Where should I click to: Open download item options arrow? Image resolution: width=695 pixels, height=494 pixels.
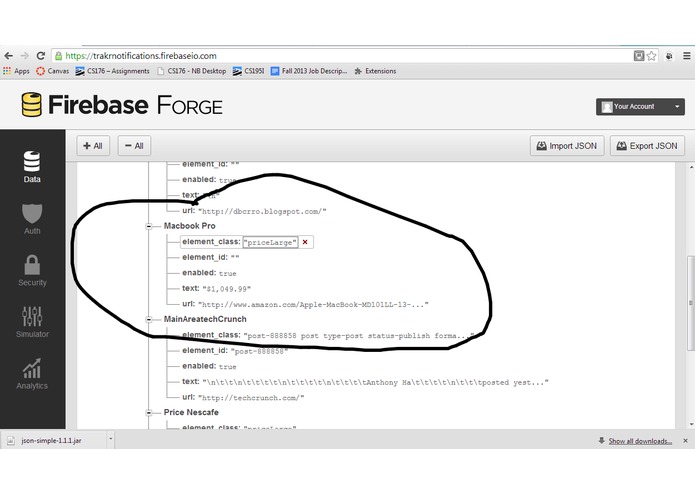111,440
